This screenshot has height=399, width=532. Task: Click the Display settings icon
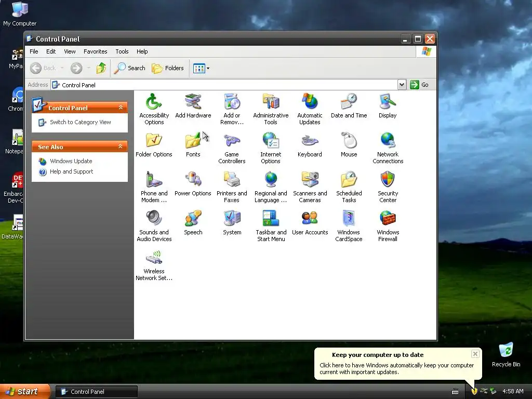pyautogui.click(x=388, y=105)
